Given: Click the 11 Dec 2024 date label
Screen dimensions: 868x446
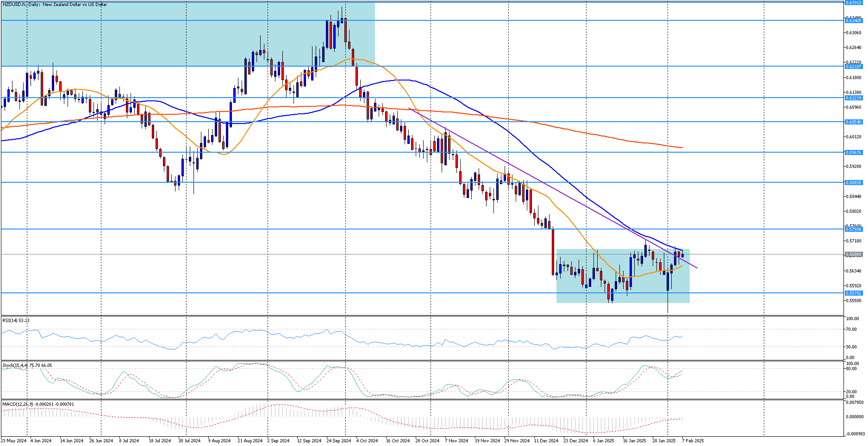Looking at the screenshot, I should point(546,441).
